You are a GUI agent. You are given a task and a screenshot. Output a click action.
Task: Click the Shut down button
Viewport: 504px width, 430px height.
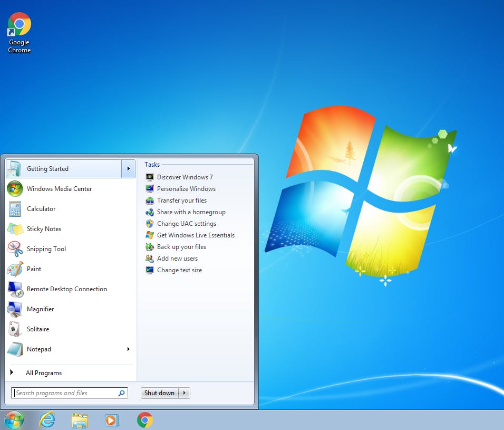(159, 393)
